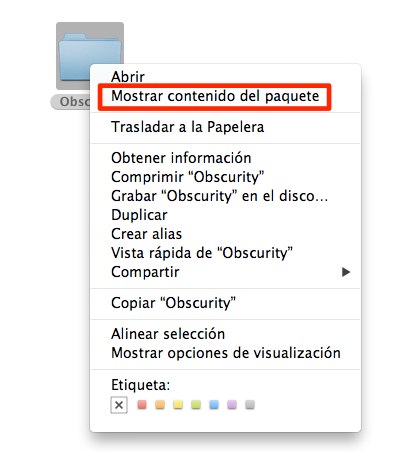
Task: Apply the blue label color
Action: tap(214, 405)
